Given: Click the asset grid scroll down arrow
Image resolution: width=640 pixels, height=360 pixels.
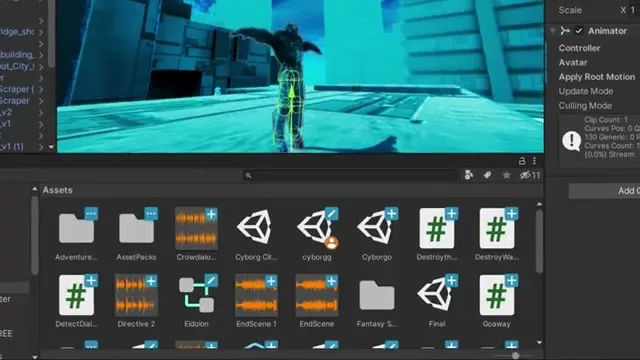Looking at the screenshot, I should coord(539,342).
